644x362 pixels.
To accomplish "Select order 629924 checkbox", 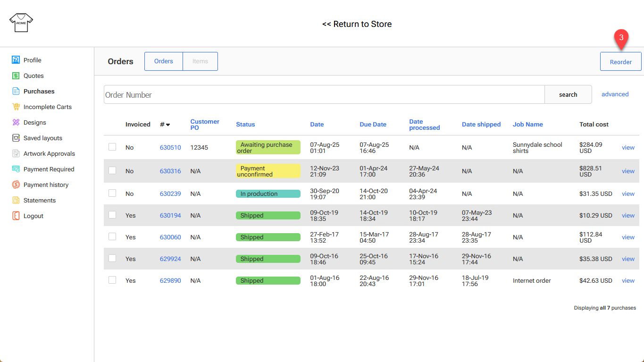I will [112, 258].
